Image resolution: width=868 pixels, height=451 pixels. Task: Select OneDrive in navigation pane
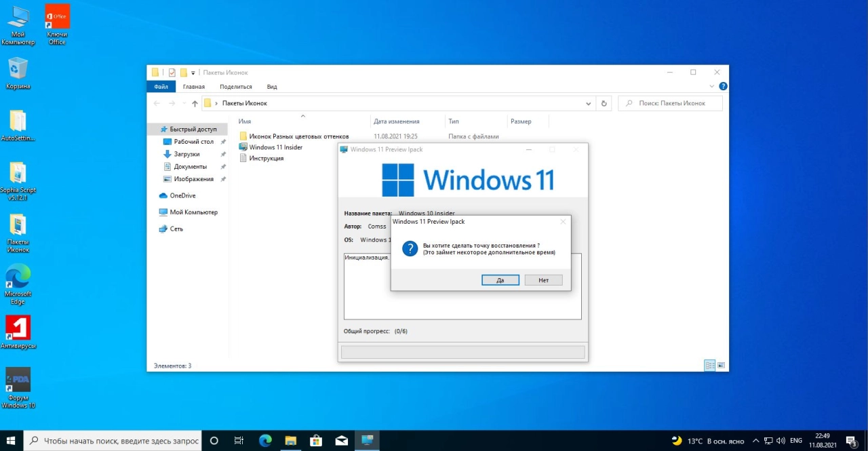(x=177, y=196)
